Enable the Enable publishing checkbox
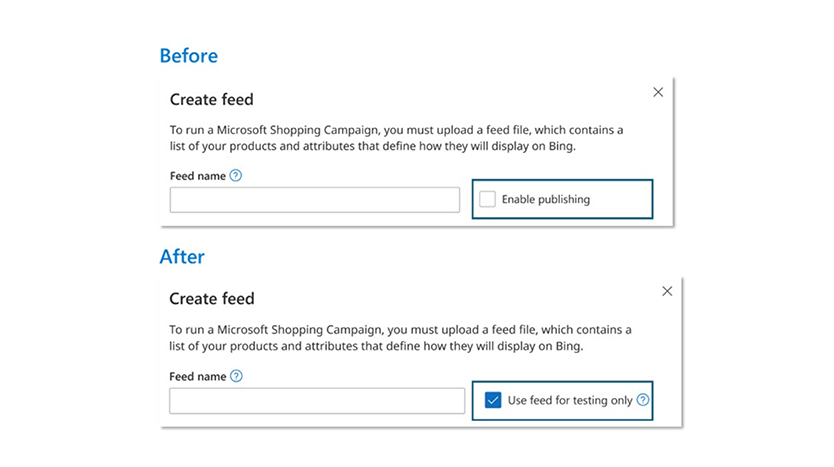 [x=487, y=199]
